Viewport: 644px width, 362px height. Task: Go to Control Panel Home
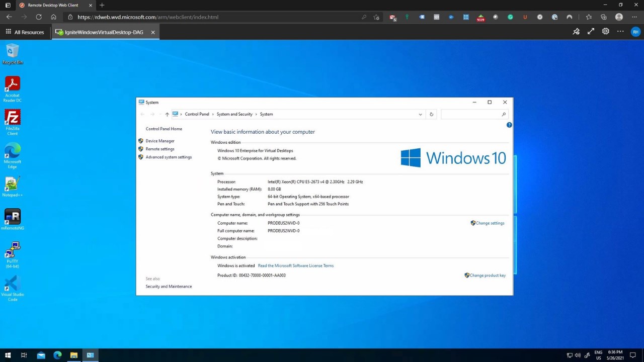[164, 129]
